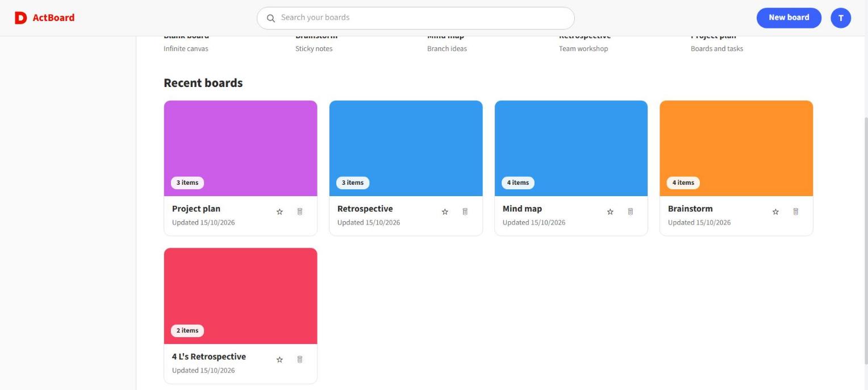Screen dimensions: 868x390
Task: Click Project plan's 3 items badge
Action: click(x=187, y=182)
